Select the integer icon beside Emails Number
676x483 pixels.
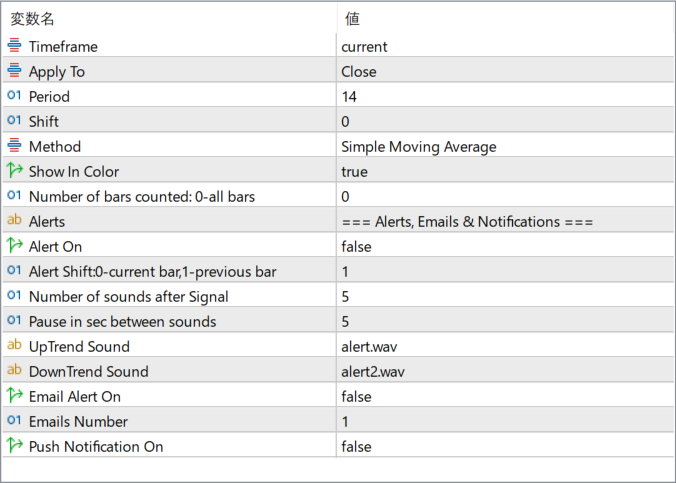(14, 420)
